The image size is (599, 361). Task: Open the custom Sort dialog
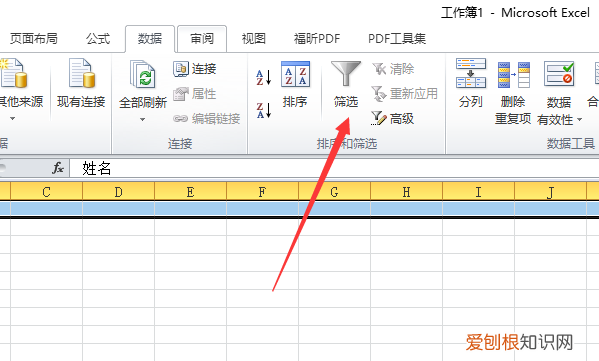pyautogui.click(x=295, y=84)
